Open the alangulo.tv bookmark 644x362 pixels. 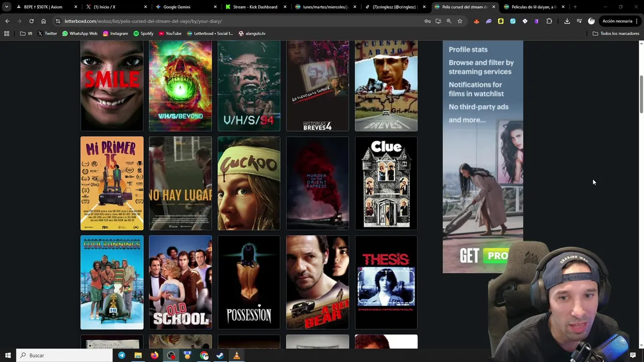coord(252,33)
